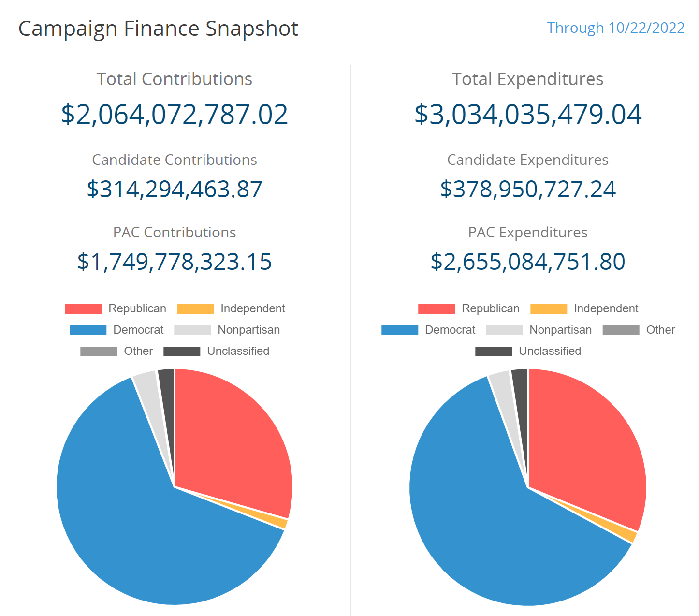
Task: Toggle Unclassified swatch in expenditures legend
Action: coord(494,352)
